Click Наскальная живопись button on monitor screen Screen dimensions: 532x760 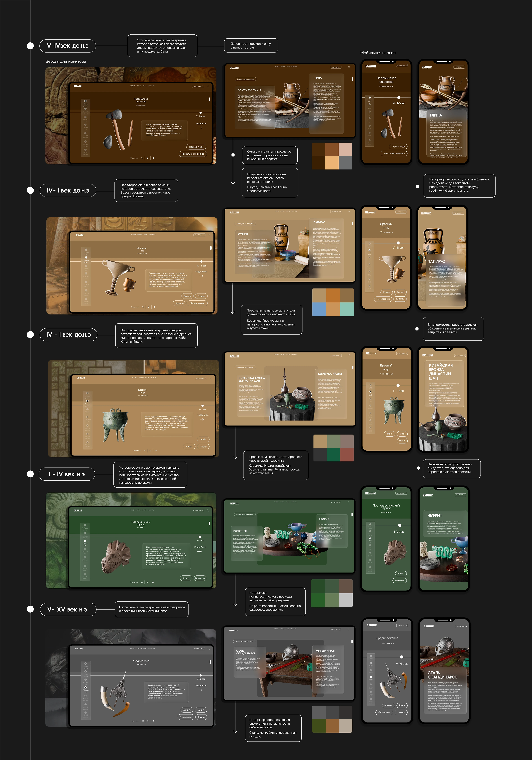193,154
